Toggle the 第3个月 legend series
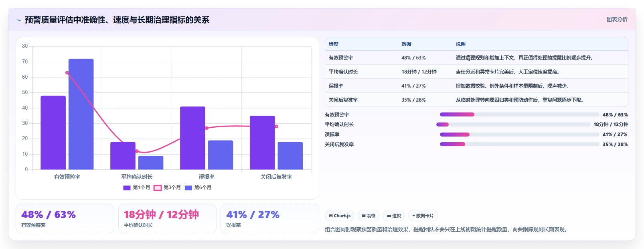 (167, 188)
